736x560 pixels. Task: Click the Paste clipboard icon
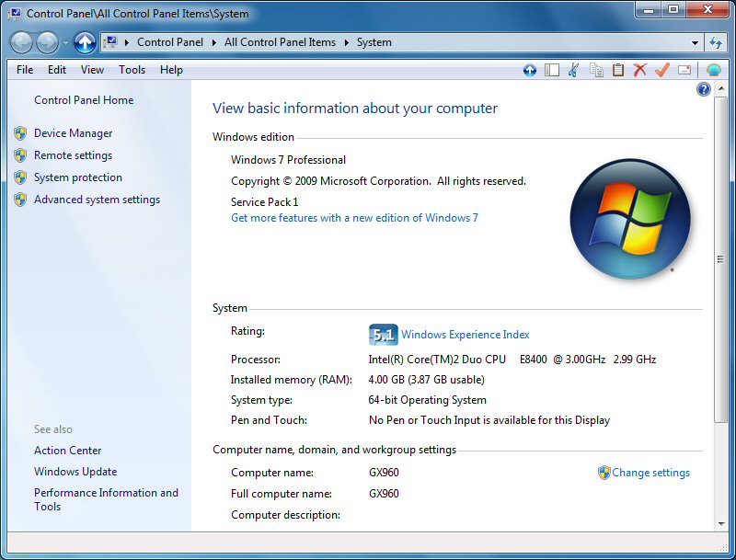tap(618, 70)
